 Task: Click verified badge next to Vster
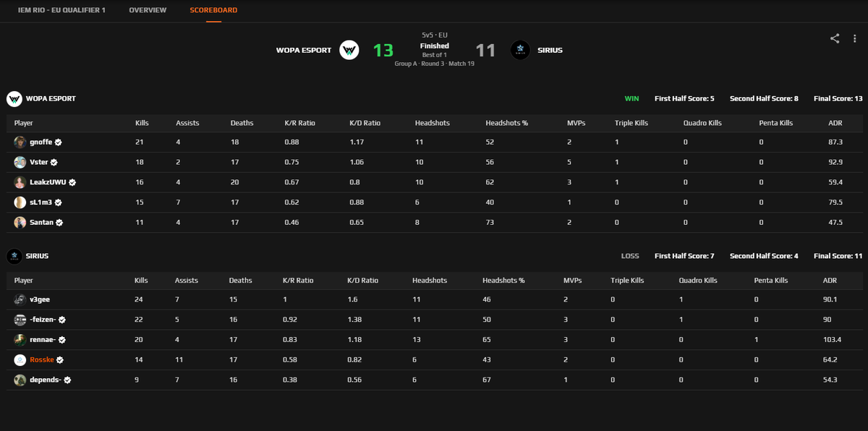54,163
